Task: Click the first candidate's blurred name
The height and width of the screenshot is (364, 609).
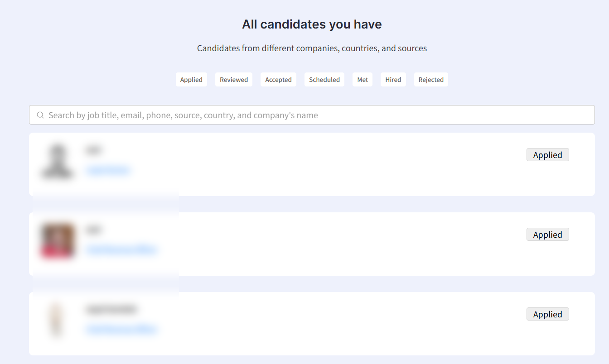Action: tap(93, 150)
